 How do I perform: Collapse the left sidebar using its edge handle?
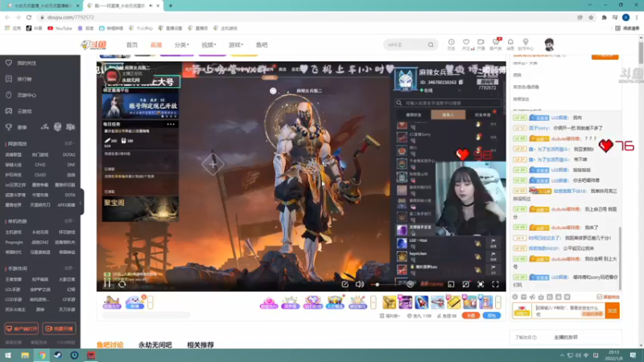81,202
